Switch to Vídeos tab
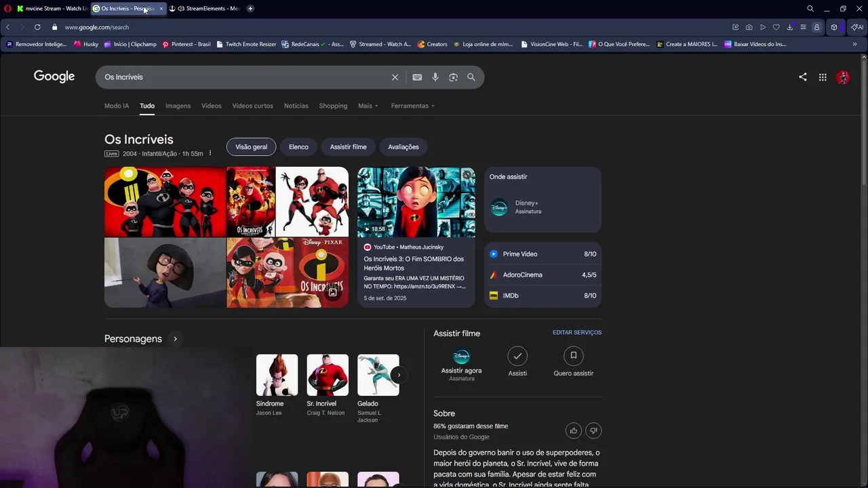Viewport: 868px width, 488px height. (211, 106)
